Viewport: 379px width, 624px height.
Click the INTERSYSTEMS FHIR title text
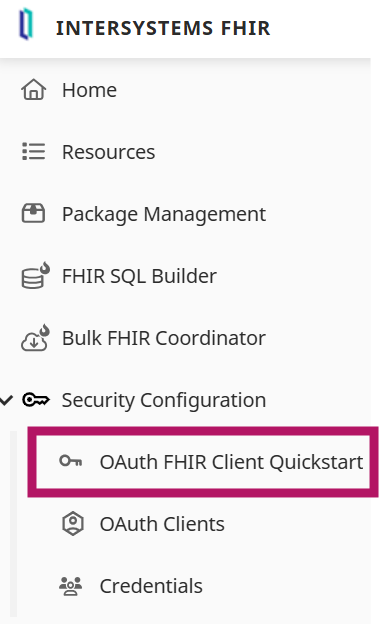tap(163, 28)
